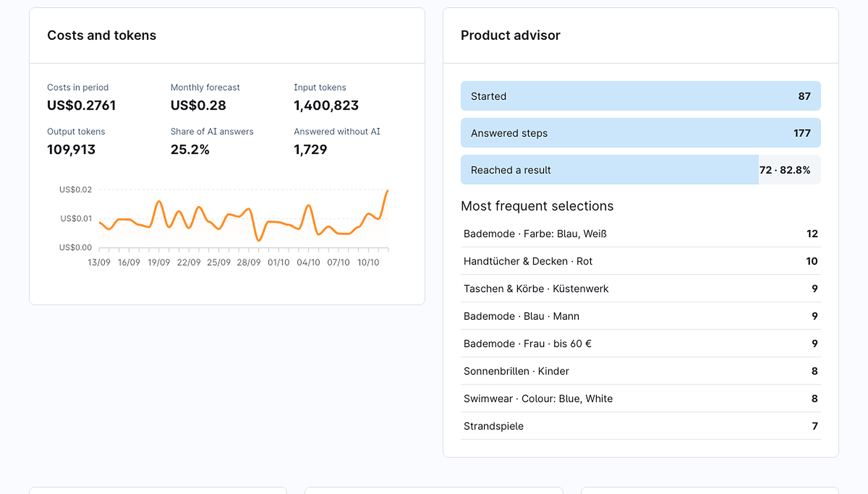
Task: Click the Started funnel bar
Action: (x=640, y=96)
